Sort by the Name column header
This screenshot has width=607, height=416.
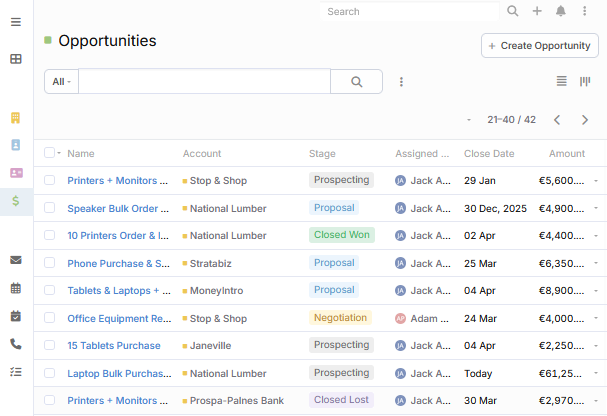click(x=81, y=154)
